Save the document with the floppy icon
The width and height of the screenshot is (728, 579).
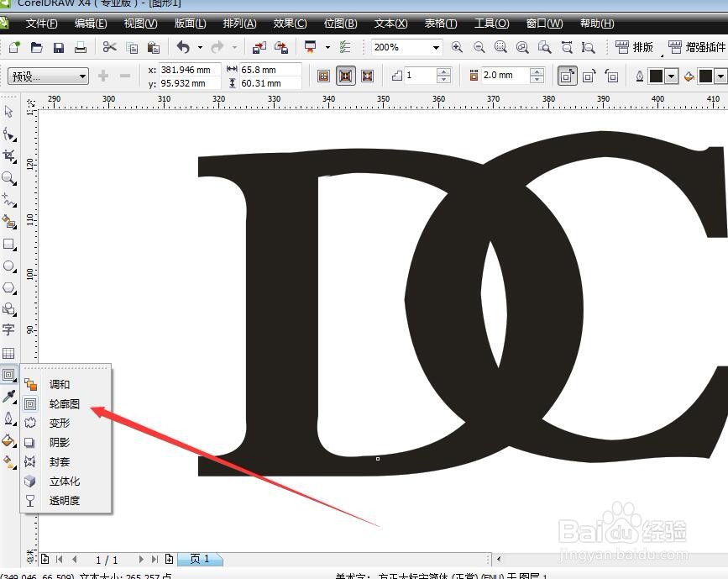pyautogui.click(x=59, y=47)
